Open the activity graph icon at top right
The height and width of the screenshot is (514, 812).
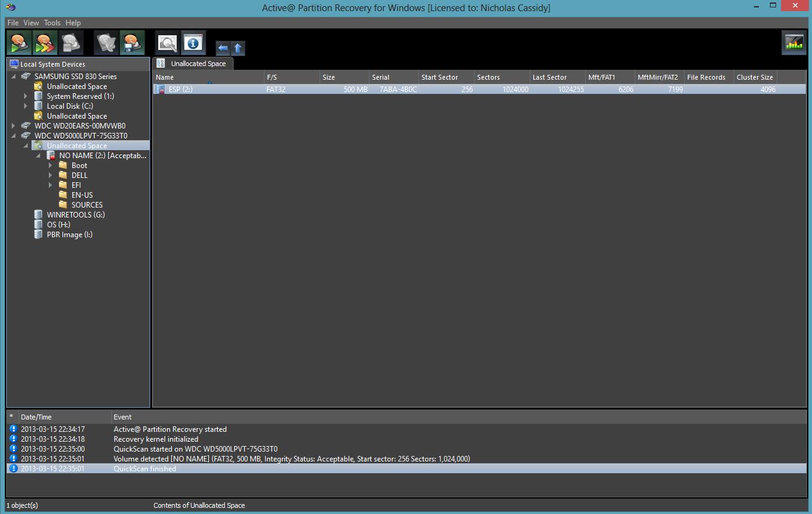793,43
